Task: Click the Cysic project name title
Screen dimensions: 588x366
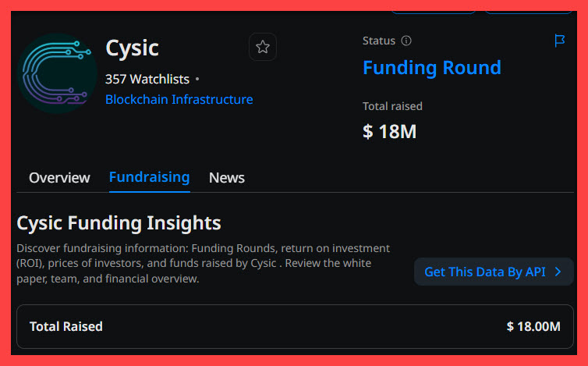Action: pos(132,48)
